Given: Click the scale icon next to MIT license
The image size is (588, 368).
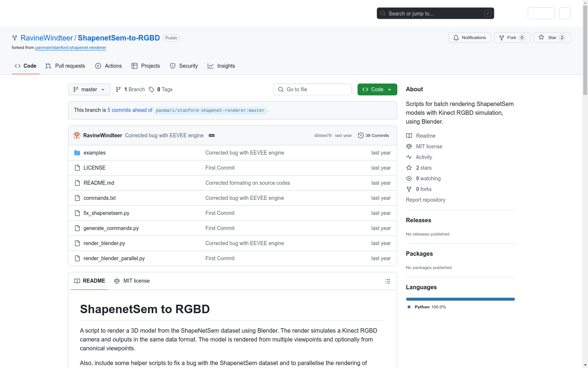Looking at the screenshot, I should (x=409, y=146).
